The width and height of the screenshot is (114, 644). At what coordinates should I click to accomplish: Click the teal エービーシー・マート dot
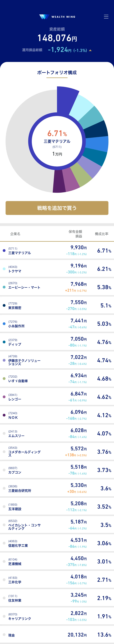pyautogui.click(x=4, y=287)
